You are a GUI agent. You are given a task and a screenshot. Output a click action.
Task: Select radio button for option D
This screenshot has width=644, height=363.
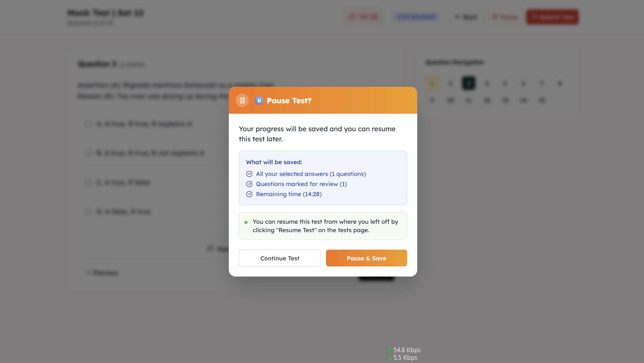[x=88, y=212]
